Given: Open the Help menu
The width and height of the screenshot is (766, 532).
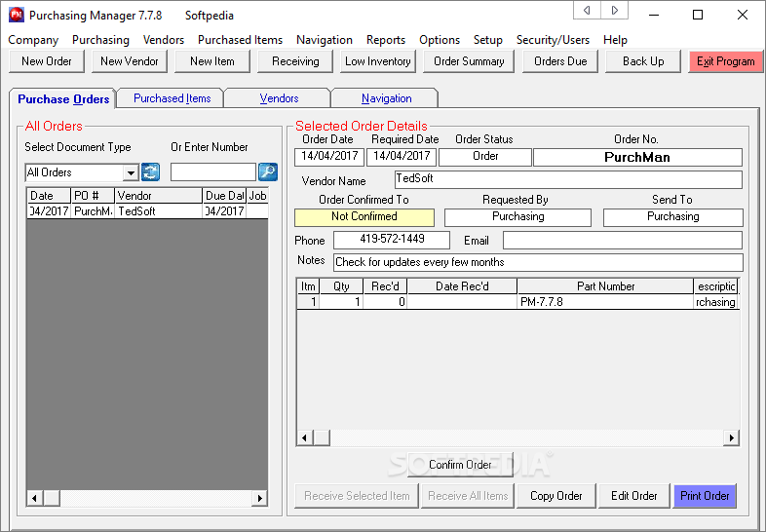Looking at the screenshot, I should point(615,40).
